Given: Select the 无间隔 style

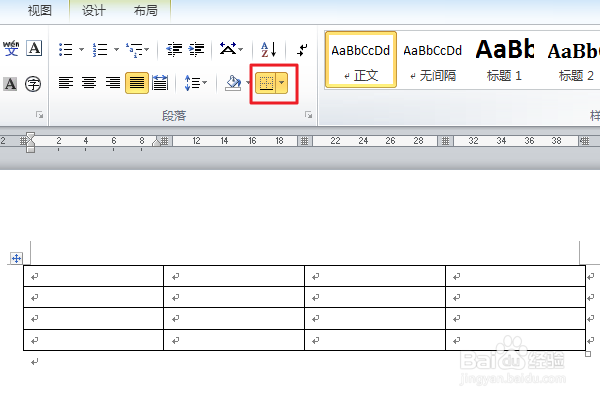Looking at the screenshot, I should [x=432, y=60].
